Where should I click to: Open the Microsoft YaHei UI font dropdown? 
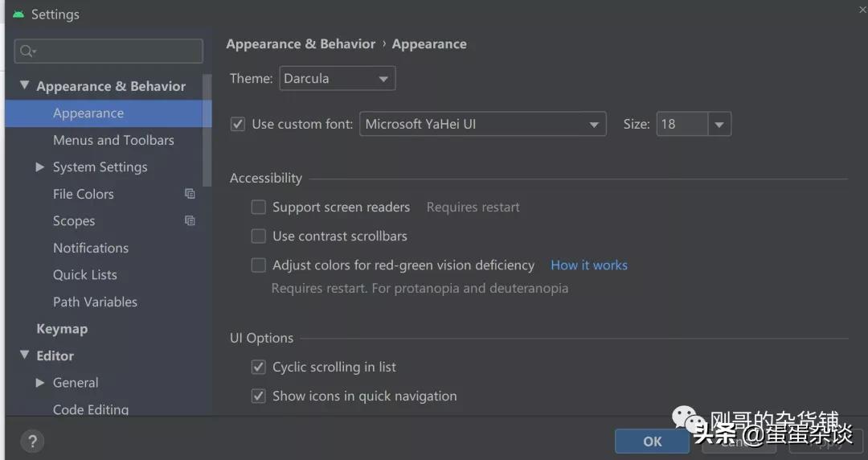click(x=594, y=125)
